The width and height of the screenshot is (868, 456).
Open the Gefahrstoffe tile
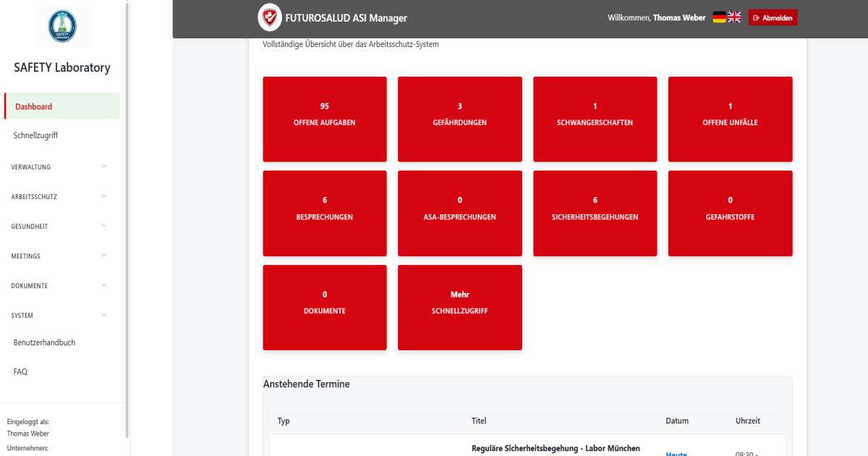tap(730, 213)
